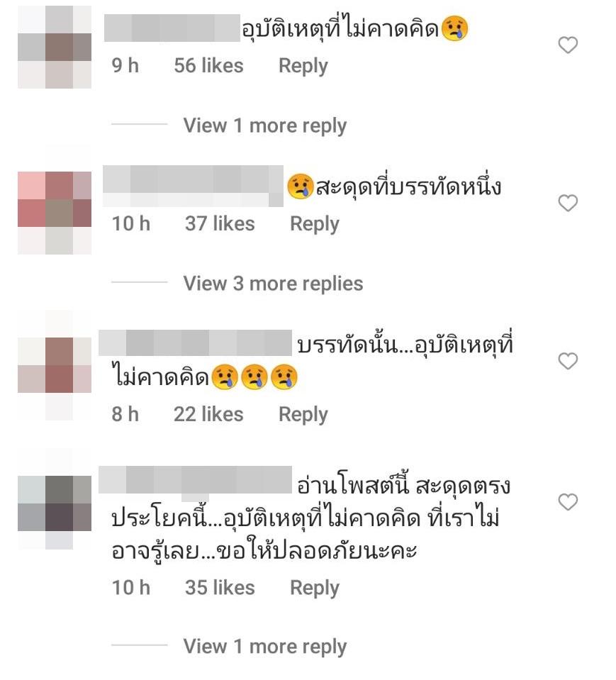Reply to the 37 likes comment
The width and height of the screenshot is (616, 680).
pos(314,225)
